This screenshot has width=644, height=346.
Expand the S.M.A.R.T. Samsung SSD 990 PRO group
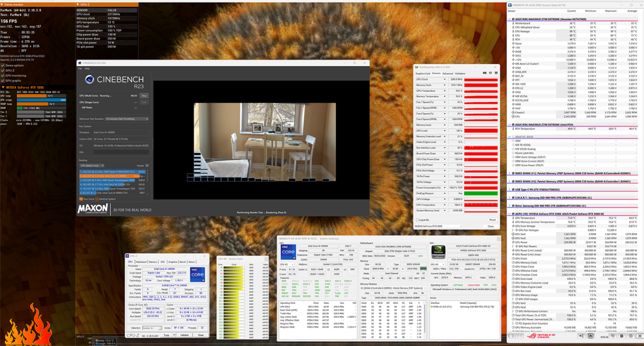509,198
